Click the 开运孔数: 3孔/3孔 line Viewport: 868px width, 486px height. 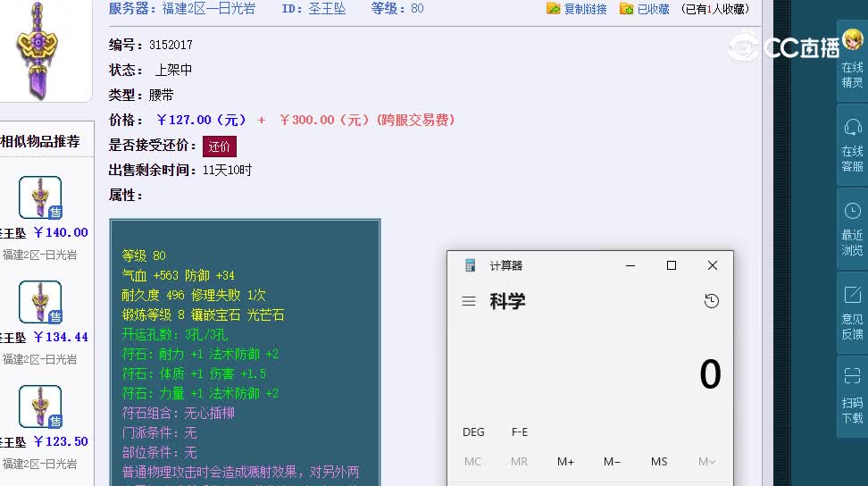tap(174, 334)
